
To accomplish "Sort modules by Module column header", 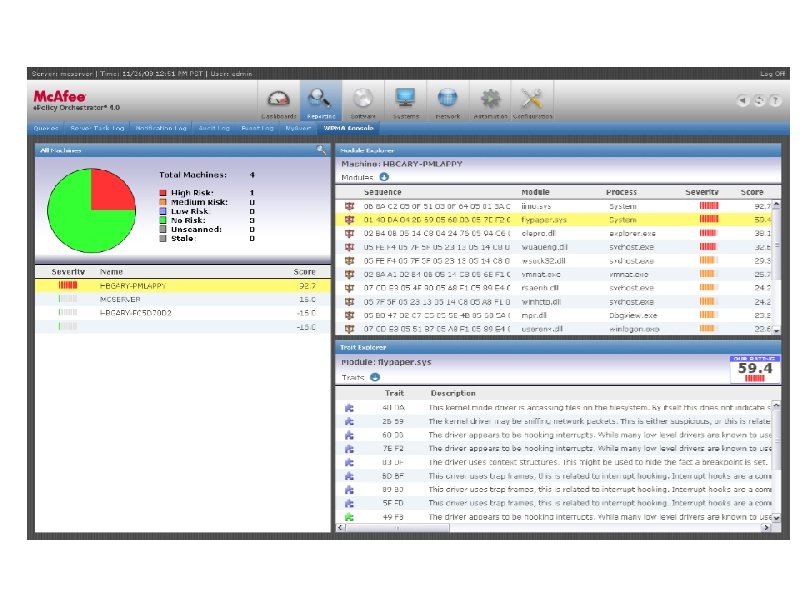I will click(535, 192).
